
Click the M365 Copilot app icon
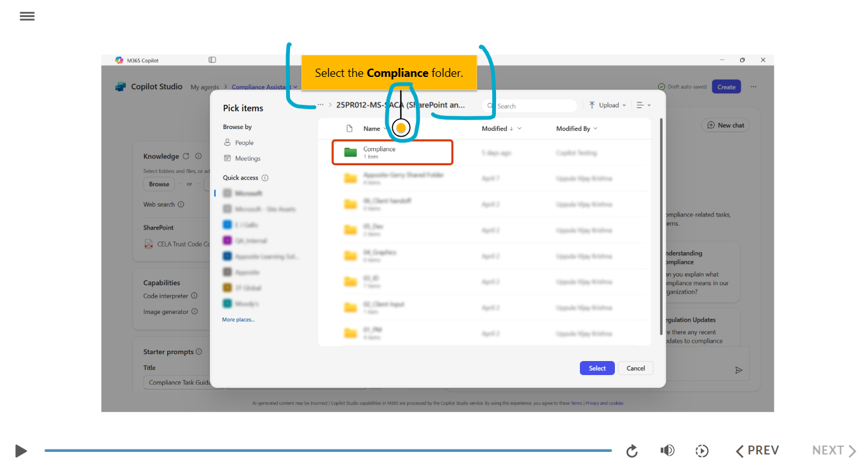coord(119,60)
